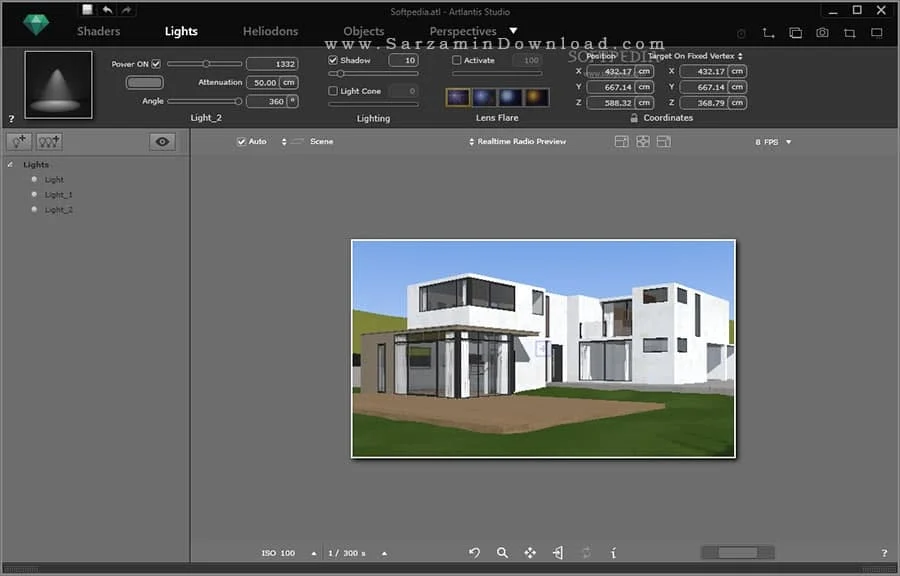Viewport: 900px width, 576px height.
Task: Switch to the Shaders tab
Action: [x=99, y=31]
